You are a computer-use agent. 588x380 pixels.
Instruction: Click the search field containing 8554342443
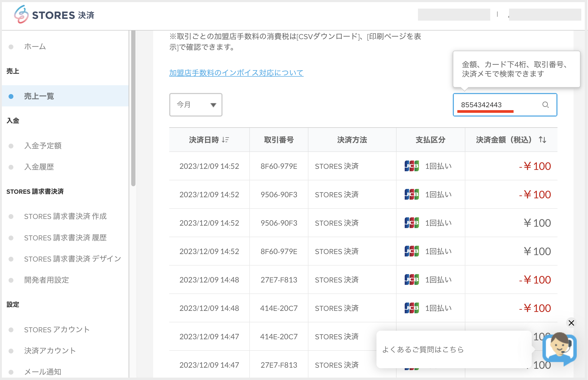pos(505,105)
